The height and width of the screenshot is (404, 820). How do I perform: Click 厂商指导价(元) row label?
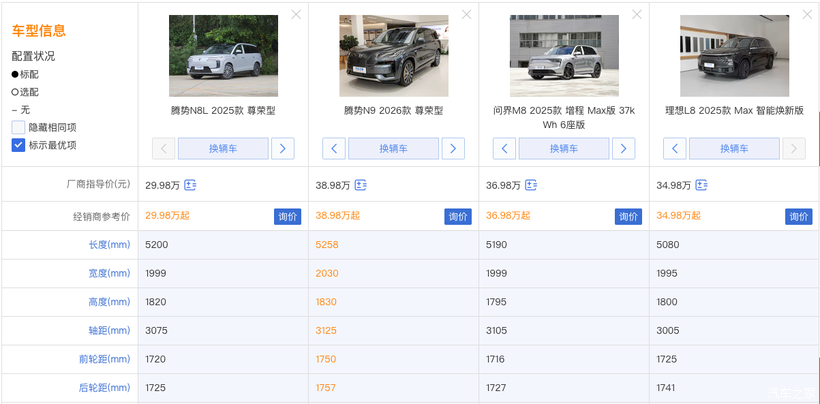(x=98, y=184)
